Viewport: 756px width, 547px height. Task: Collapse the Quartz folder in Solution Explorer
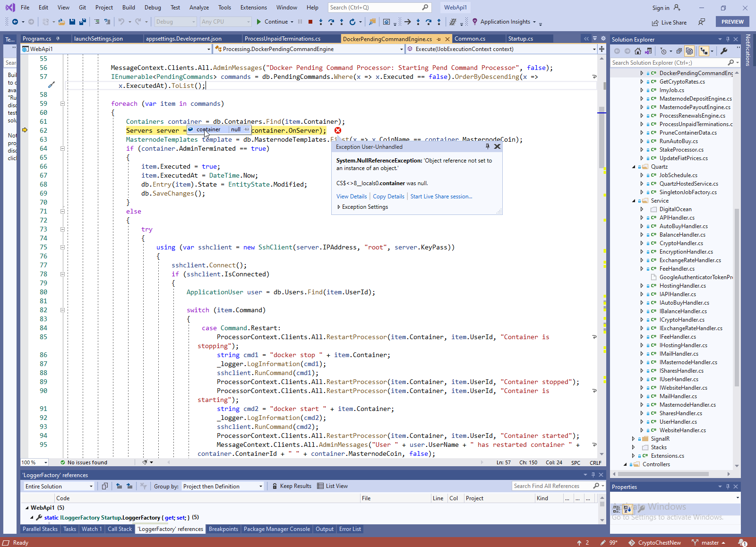click(x=634, y=167)
